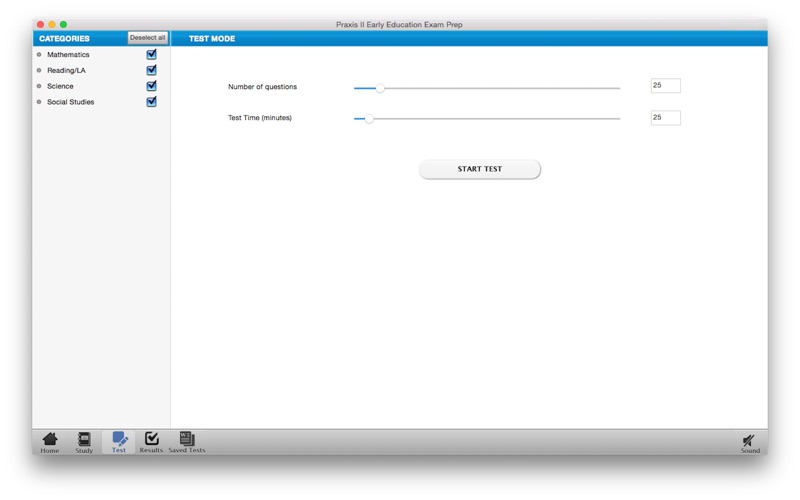The width and height of the screenshot is (800, 500).
Task: Select the Social Studies category label
Action: point(70,102)
